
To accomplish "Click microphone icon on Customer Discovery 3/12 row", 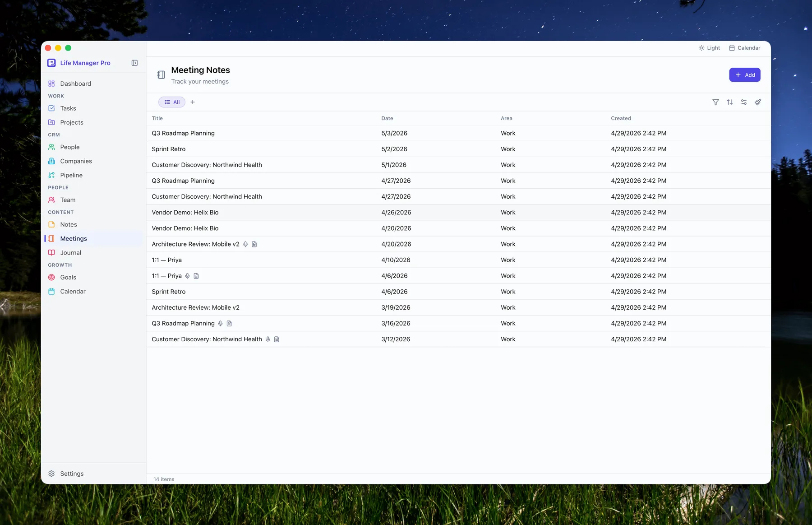I will [268, 339].
